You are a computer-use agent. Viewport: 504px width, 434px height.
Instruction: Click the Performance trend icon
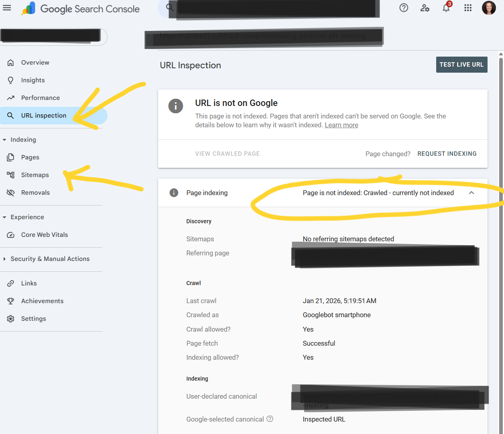[11, 98]
